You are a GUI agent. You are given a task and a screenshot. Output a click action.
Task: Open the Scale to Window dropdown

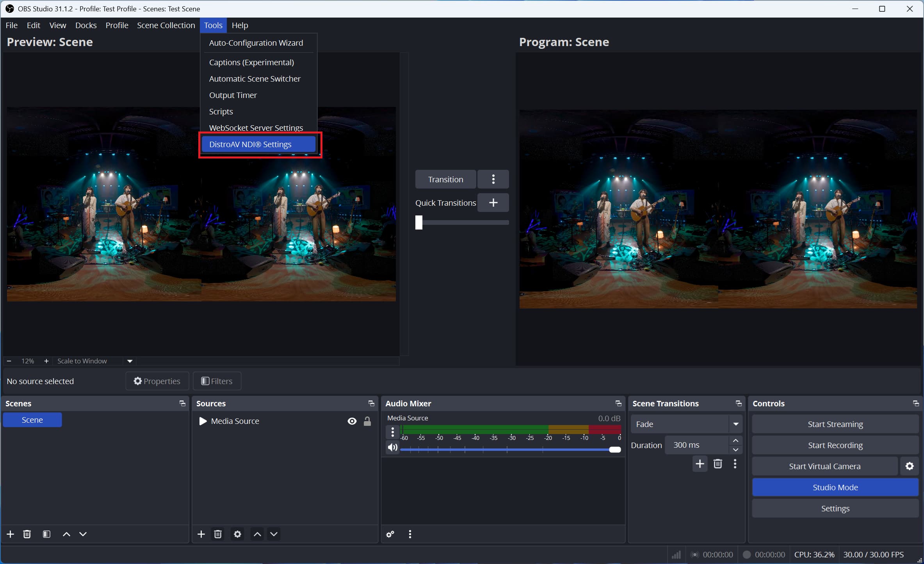point(130,361)
